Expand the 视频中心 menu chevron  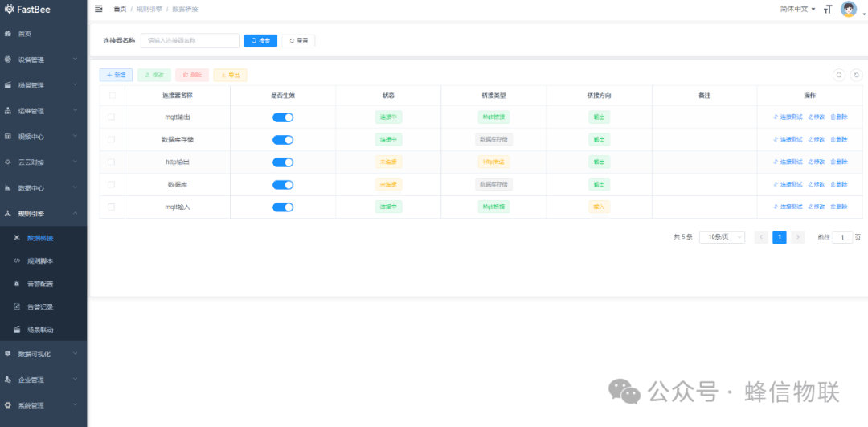pos(76,136)
